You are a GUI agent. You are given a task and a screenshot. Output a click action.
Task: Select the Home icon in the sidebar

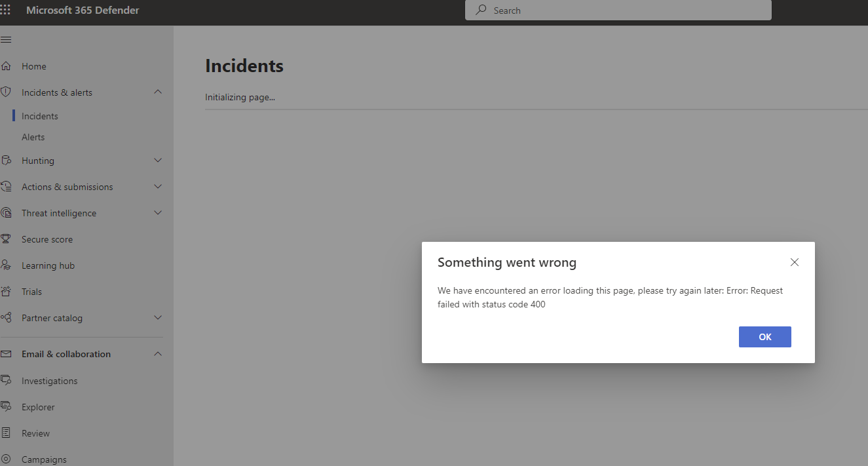tap(7, 66)
